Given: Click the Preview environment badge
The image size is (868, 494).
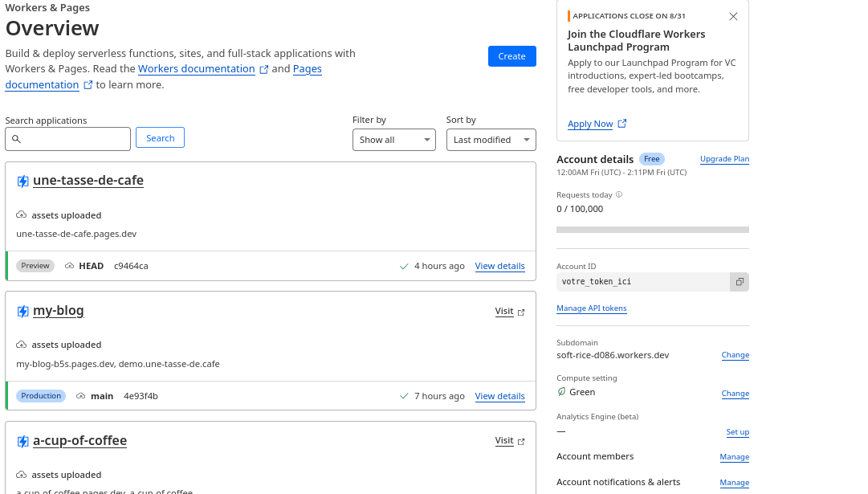Looking at the screenshot, I should pyautogui.click(x=35, y=266).
